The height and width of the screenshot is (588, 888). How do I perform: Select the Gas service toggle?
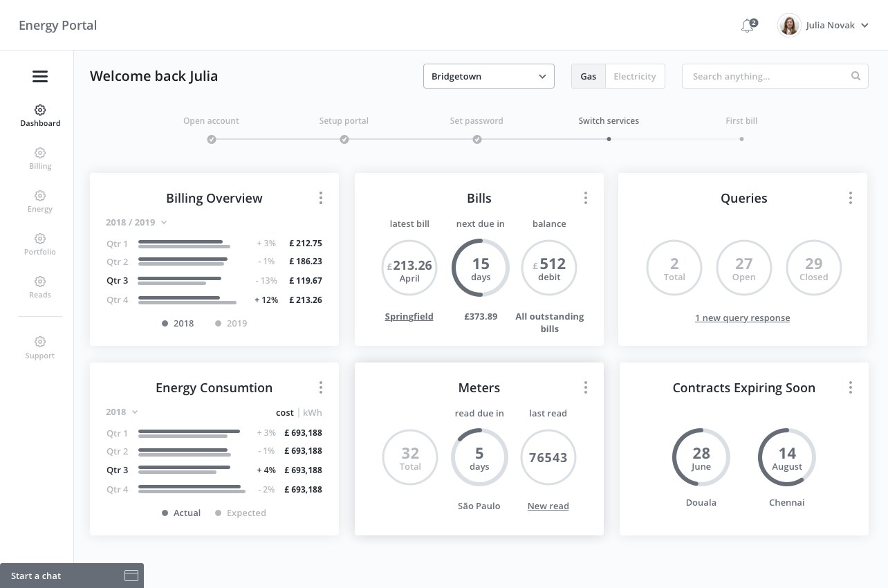pos(589,76)
